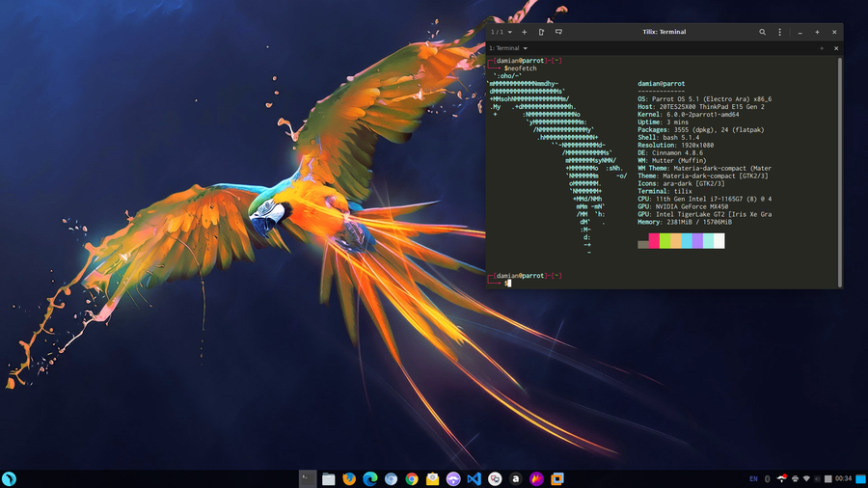
Task: Click the "$neofetch" command text
Action: (x=521, y=68)
